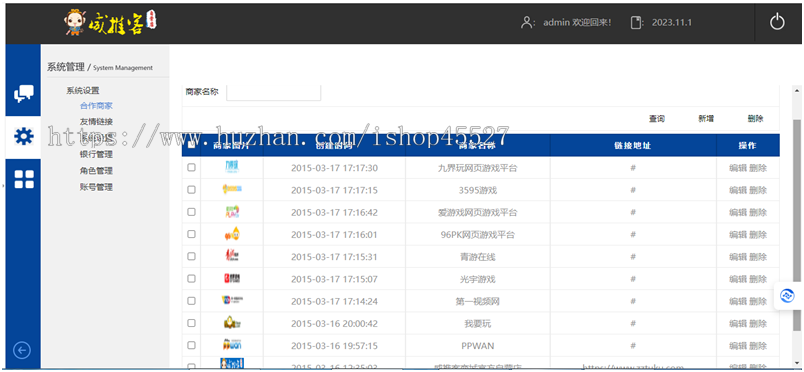This screenshot has height=372, width=804.
Task: Open the gear system settings sidebar icon
Action: pos(24,136)
